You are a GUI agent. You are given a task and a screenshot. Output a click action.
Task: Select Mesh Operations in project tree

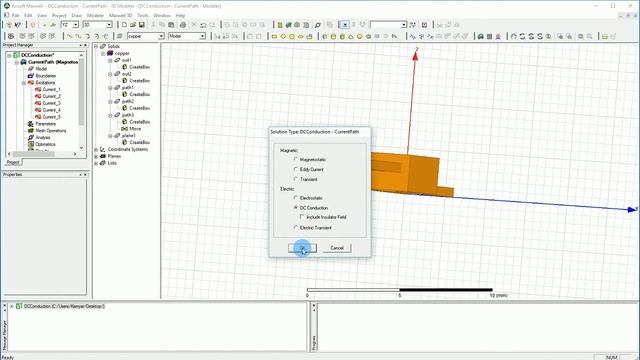coord(50,131)
